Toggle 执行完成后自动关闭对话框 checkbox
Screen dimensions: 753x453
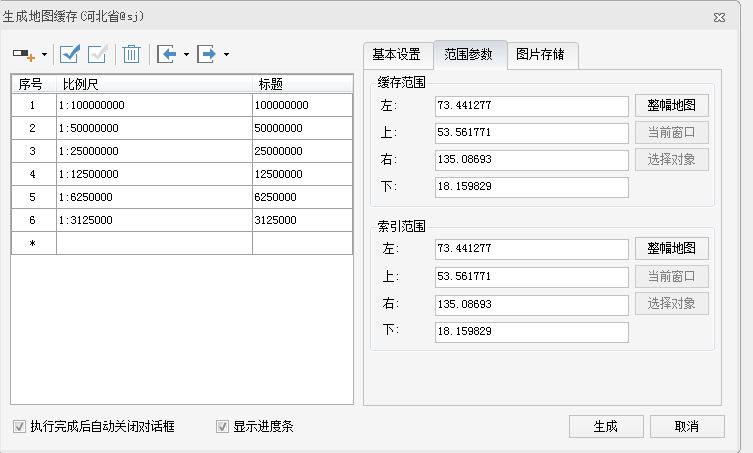pyautogui.click(x=19, y=426)
